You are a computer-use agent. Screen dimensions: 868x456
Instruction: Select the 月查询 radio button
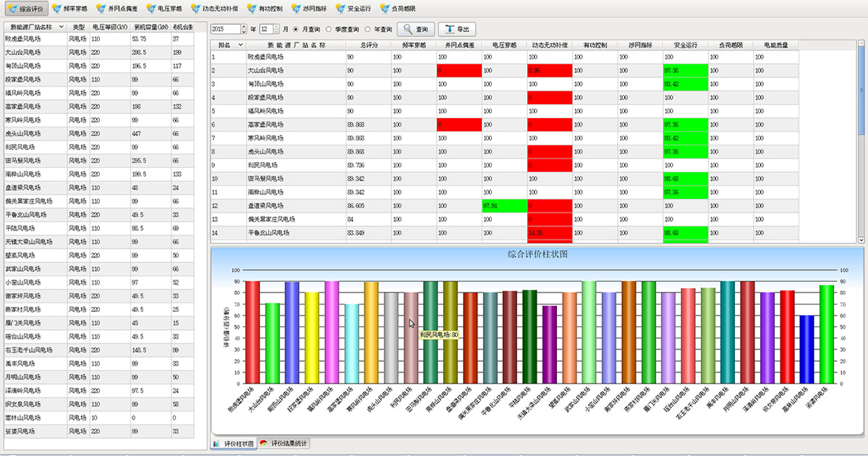click(296, 30)
